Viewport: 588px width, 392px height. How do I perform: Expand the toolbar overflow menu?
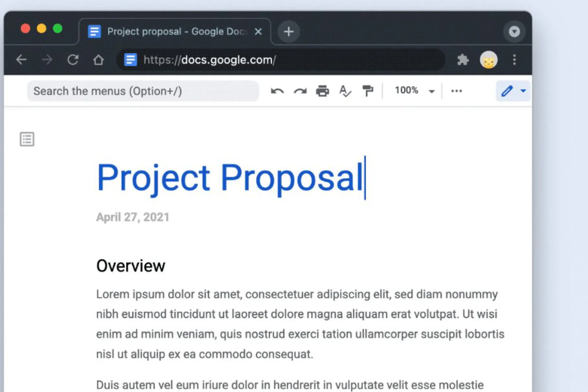coord(456,91)
